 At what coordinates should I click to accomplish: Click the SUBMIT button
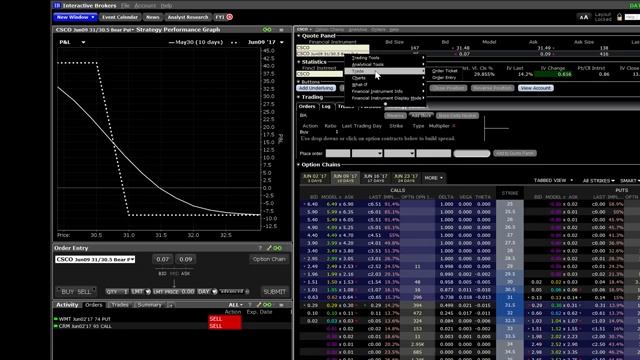(x=275, y=291)
